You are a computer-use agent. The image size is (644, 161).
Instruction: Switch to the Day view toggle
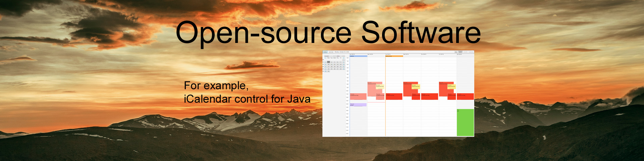pos(456,52)
